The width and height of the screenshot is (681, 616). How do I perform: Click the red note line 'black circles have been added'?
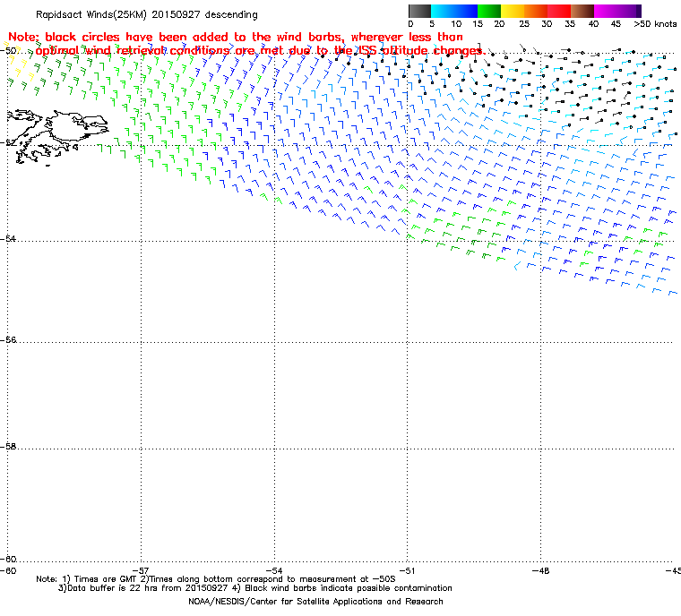236,37
